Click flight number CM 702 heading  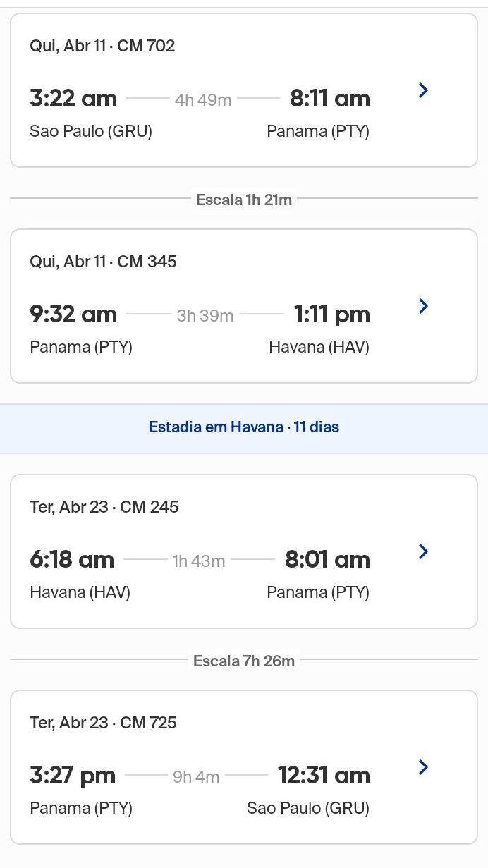pos(103,45)
